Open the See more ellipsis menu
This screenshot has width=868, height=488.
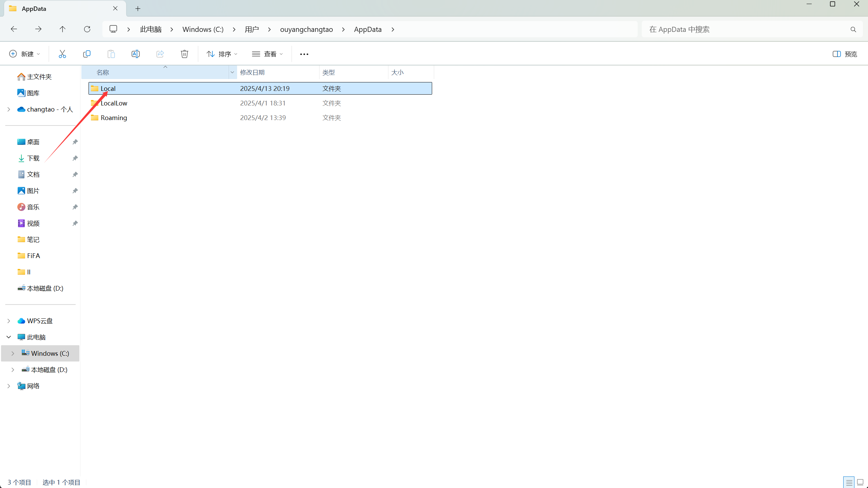(304, 54)
